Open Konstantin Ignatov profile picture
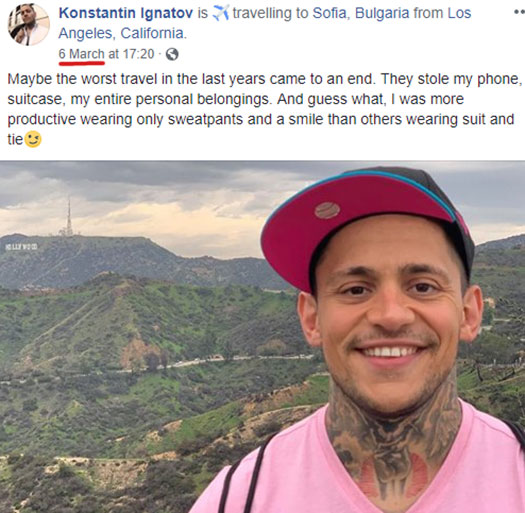This screenshot has width=525, height=513. [29, 24]
